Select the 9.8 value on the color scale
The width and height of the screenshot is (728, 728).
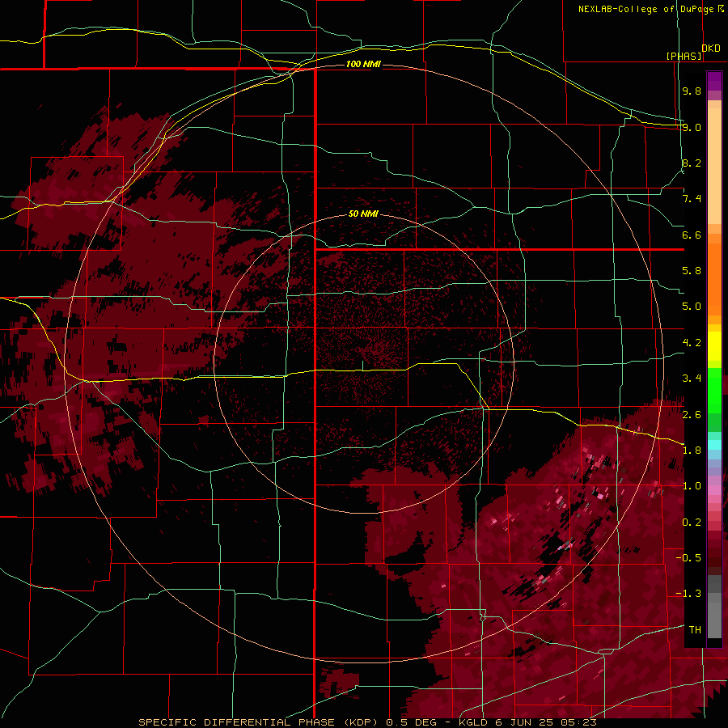(692, 91)
